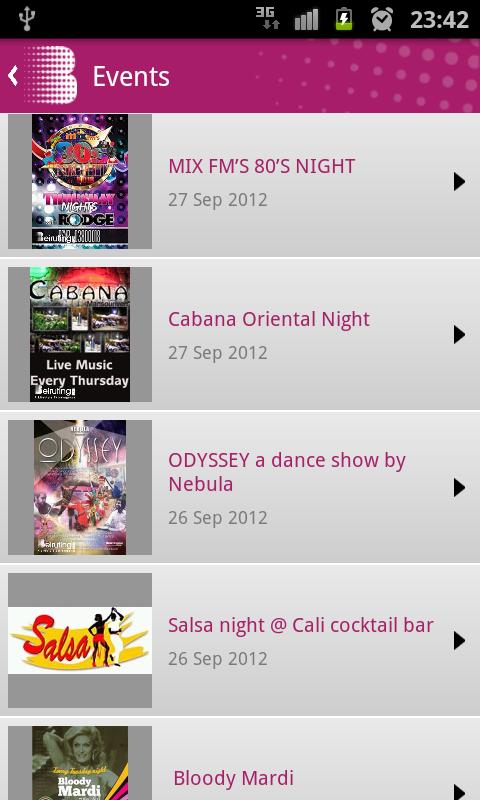This screenshot has width=480, height=800.
Task: Open the Salsa logo thumbnail
Action: coord(80,640)
